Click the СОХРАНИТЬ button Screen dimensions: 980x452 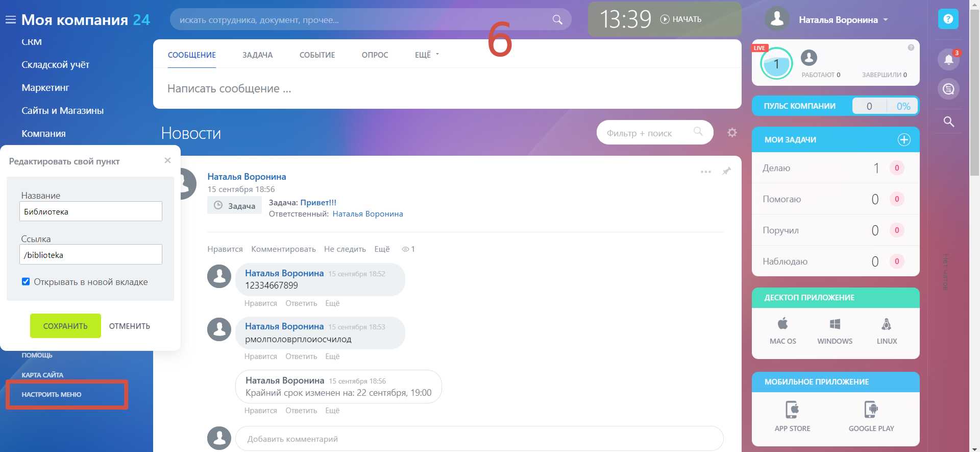pyautogui.click(x=65, y=326)
